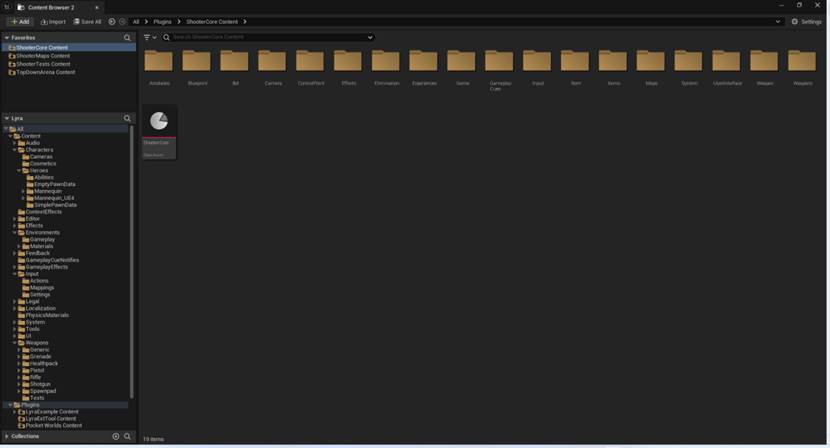Open Content Browser Settings gear
This screenshot has height=448, width=830.
(x=806, y=21)
